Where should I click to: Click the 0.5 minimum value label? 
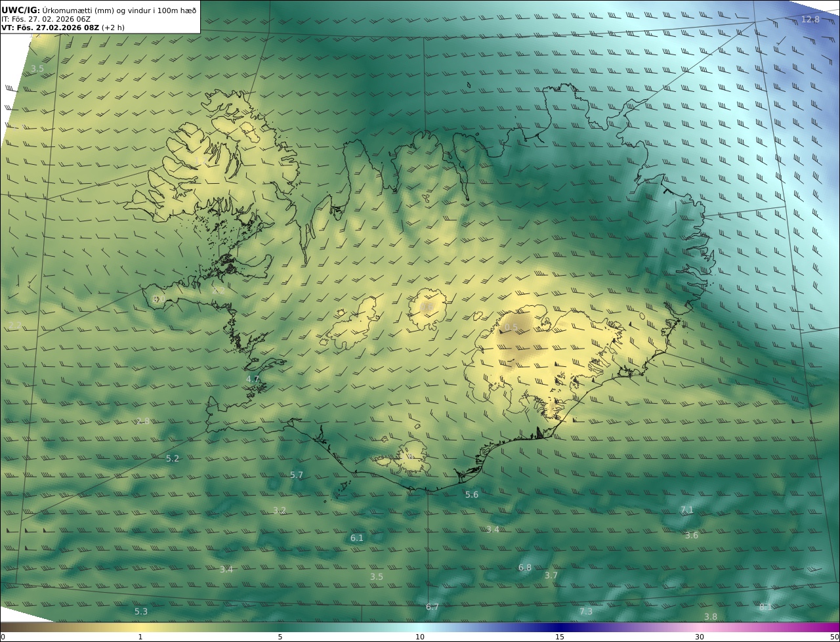(511, 328)
